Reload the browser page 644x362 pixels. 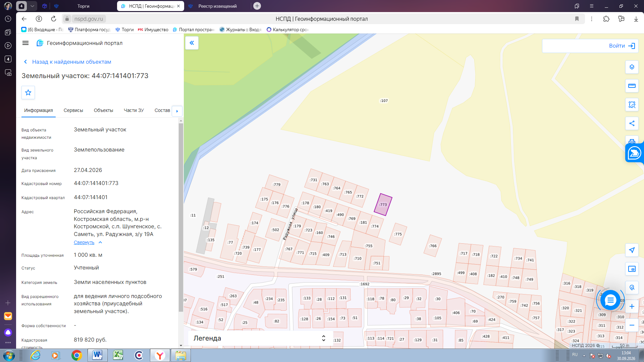click(x=54, y=19)
